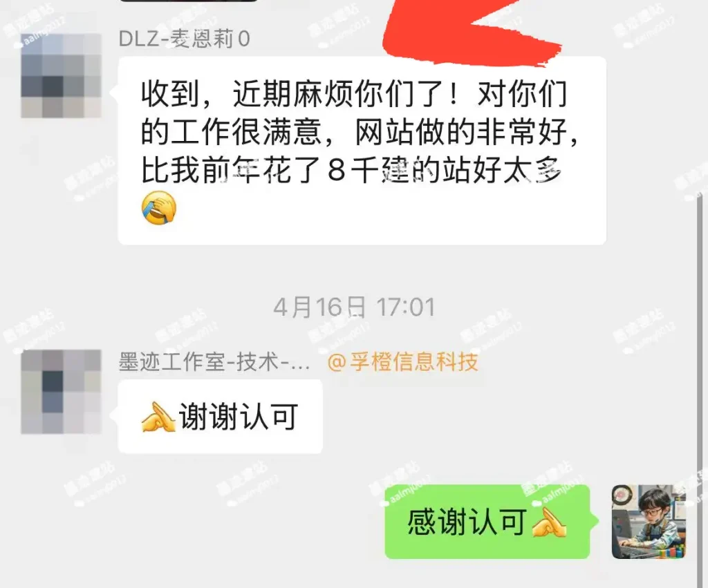This screenshot has width=708, height=588.
Task: Click the dark bubble edge at top
Action: tap(188, 1)
